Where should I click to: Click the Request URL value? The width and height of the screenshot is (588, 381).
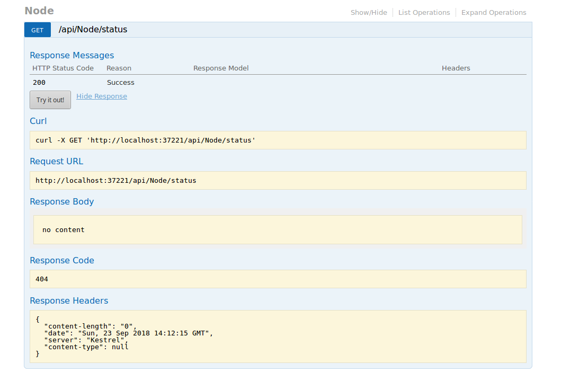click(x=278, y=180)
